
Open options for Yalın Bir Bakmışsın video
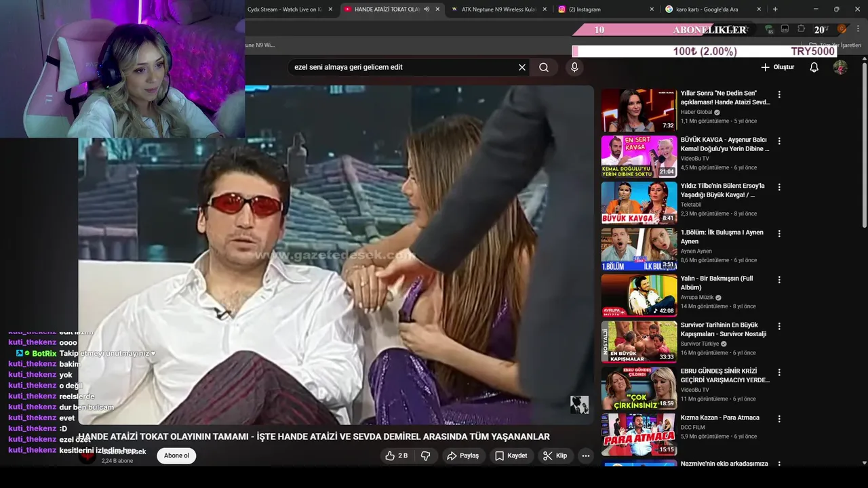(779, 280)
